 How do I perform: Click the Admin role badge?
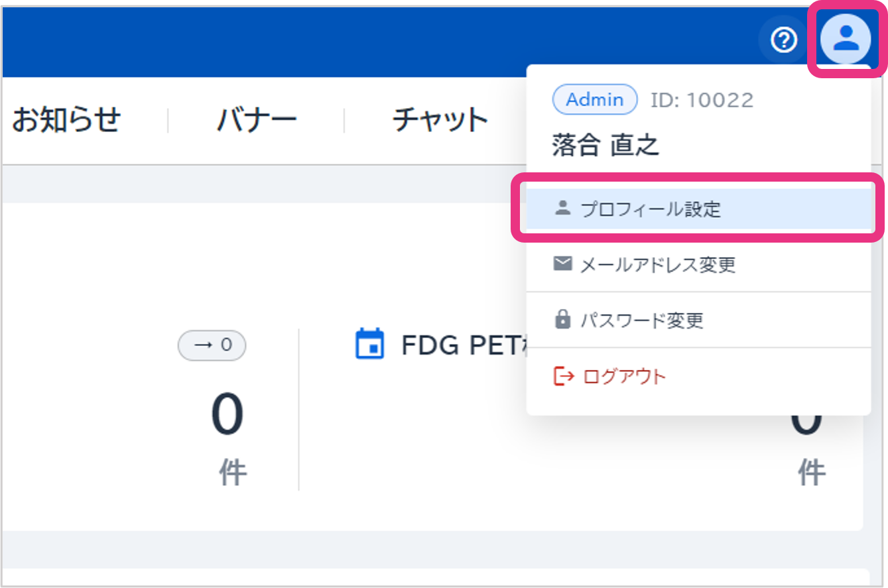tap(594, 100)
